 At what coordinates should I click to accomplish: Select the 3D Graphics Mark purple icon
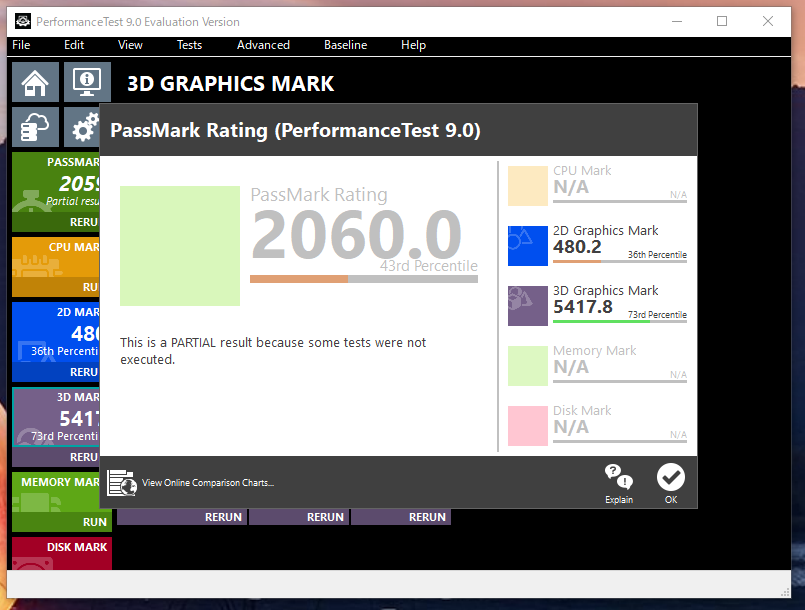[528, 306]
